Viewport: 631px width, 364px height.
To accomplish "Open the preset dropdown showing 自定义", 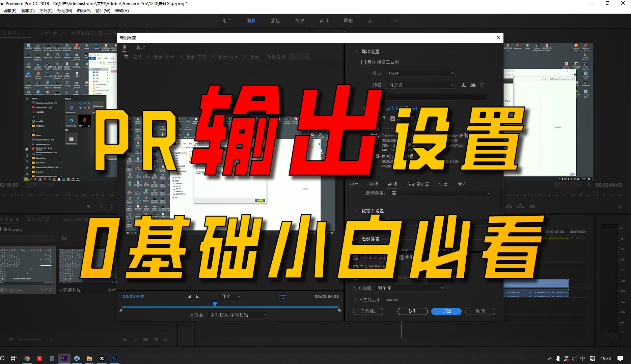I will [x=421, y=85].
